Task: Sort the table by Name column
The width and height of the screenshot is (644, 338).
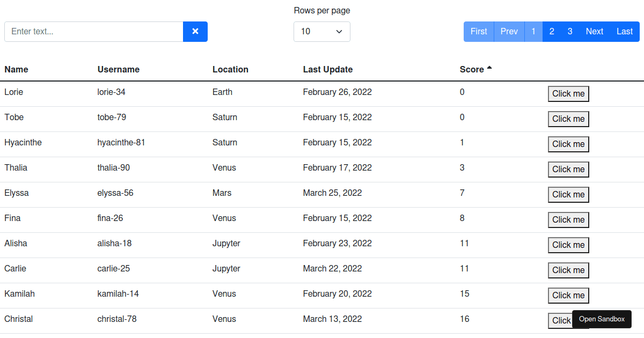Action: click(16, 69)
